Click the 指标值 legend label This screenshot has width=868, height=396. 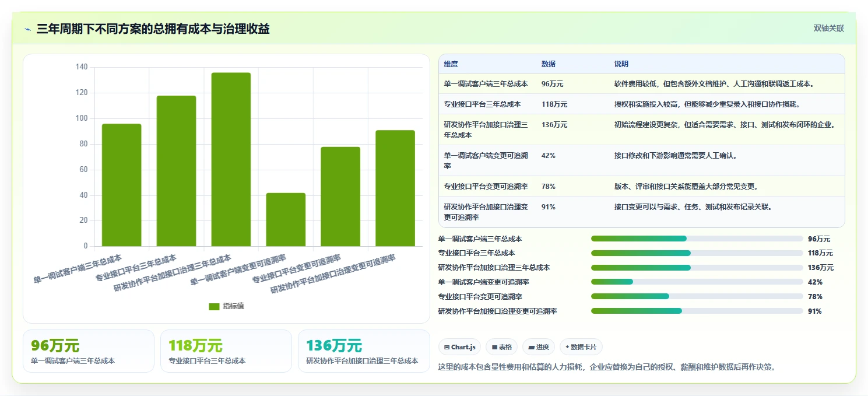point(233,307)
